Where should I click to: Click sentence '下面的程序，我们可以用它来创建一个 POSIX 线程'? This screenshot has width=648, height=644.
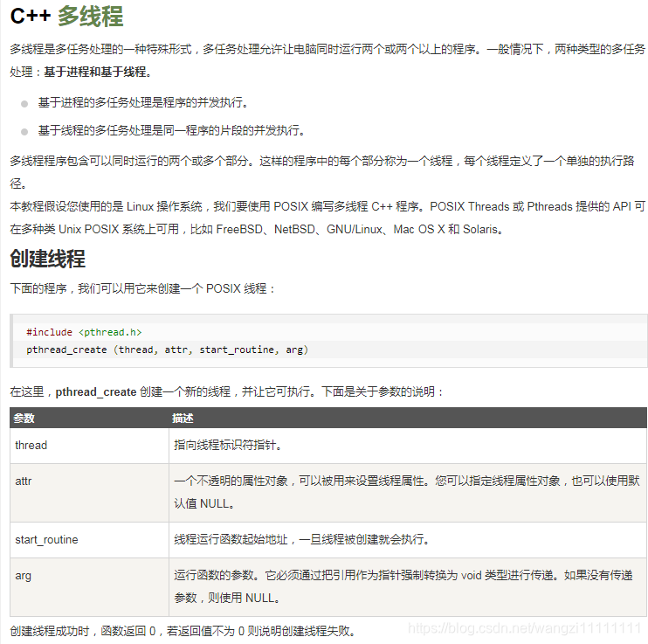[142, 288]
